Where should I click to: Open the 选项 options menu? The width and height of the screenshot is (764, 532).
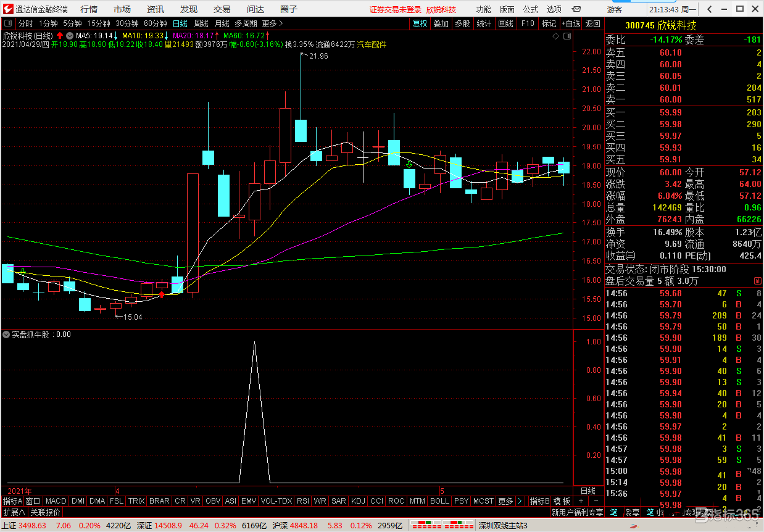(554, 9)
